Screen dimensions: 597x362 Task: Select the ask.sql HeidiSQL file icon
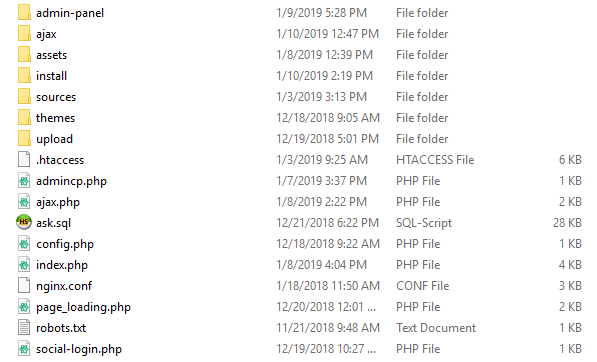(24, 222)
